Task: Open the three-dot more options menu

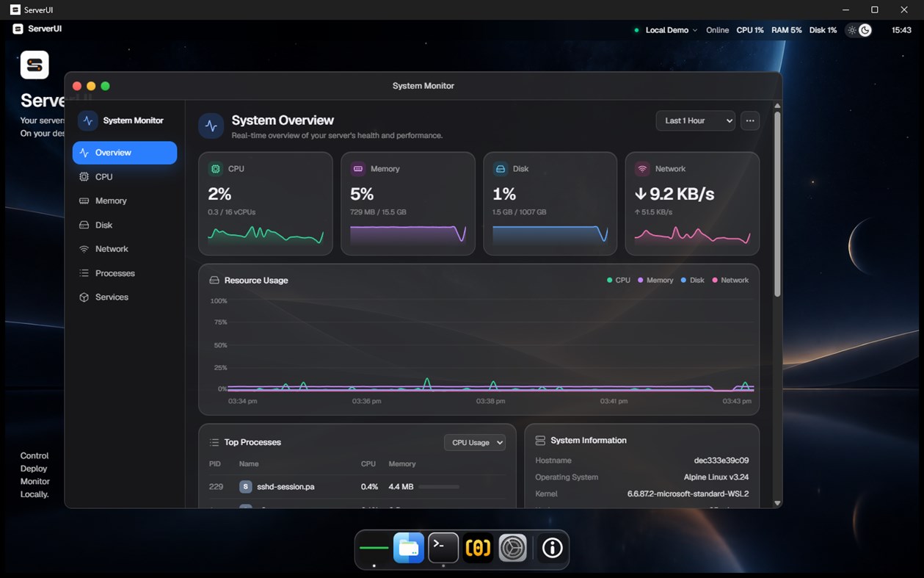Action: [x=750, y=120]
